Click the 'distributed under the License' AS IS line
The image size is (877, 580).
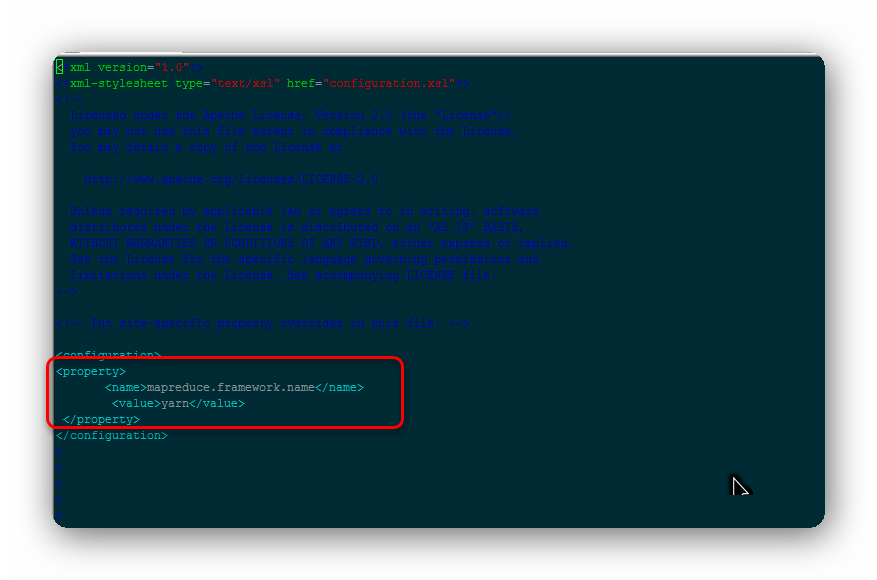(x=296, y=228)
